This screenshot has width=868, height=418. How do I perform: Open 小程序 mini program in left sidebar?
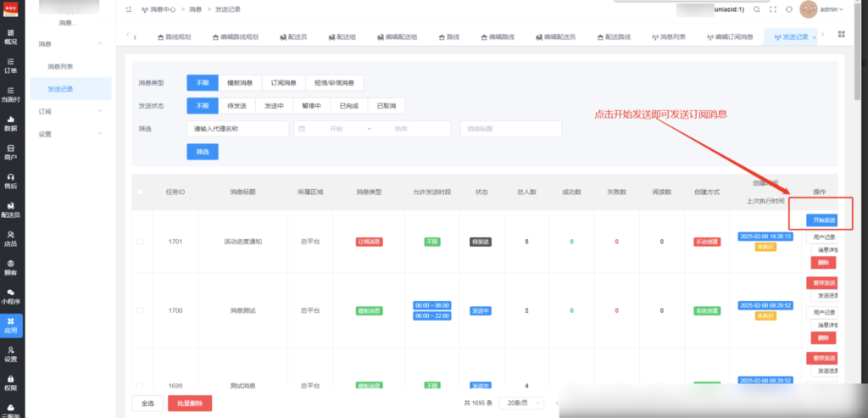pyautogui.click(x=10, y=296)
